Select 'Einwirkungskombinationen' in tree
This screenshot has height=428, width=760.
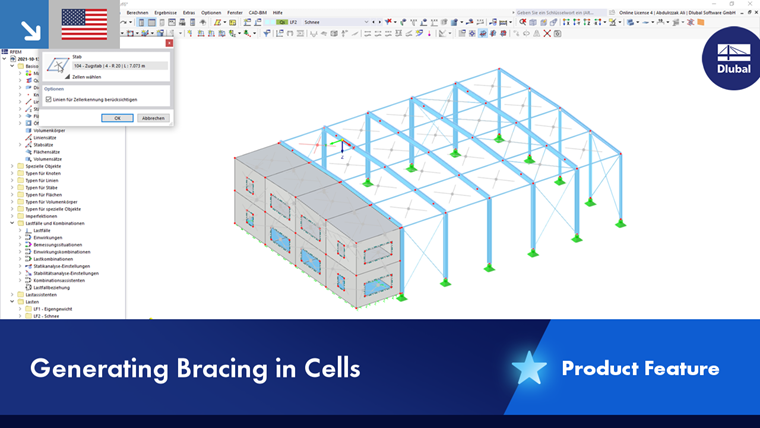point(62,252)
